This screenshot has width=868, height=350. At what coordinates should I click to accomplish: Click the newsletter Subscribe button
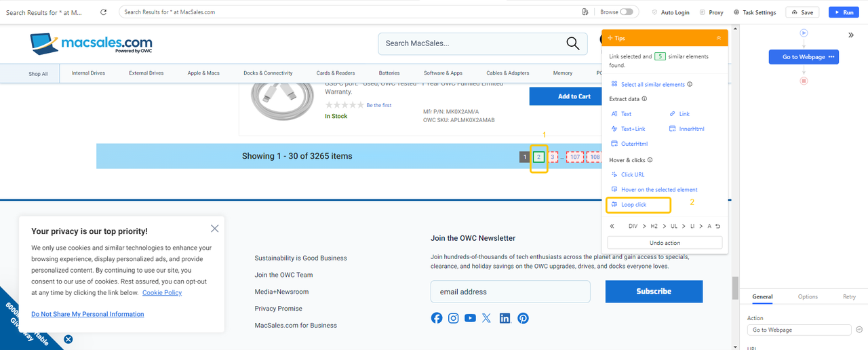[x=654, y=292]
